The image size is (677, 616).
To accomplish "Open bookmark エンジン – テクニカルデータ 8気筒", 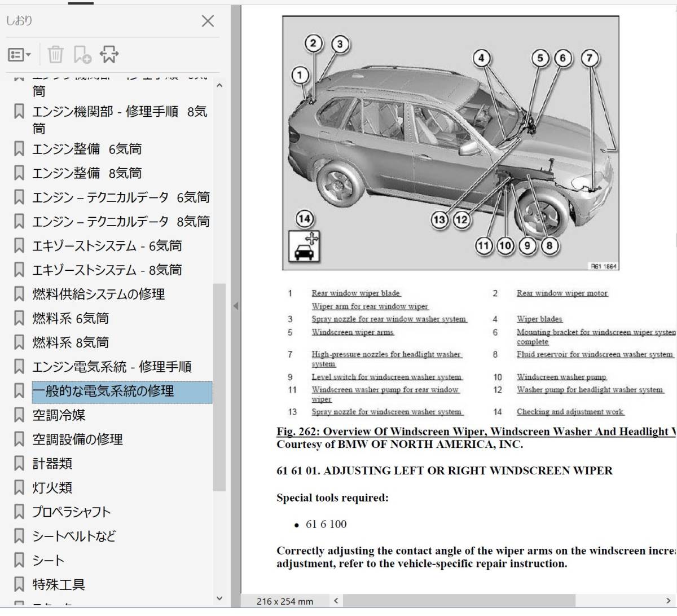I will pos(121,222).
